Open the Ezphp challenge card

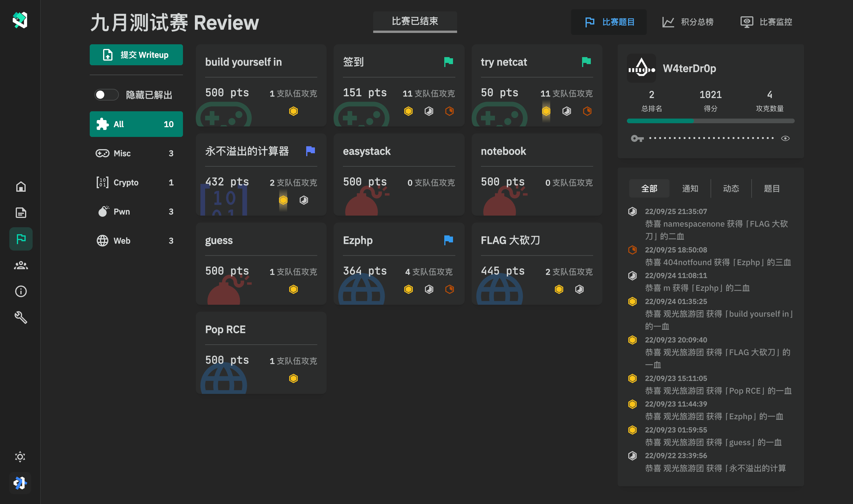tap(399, 264)
